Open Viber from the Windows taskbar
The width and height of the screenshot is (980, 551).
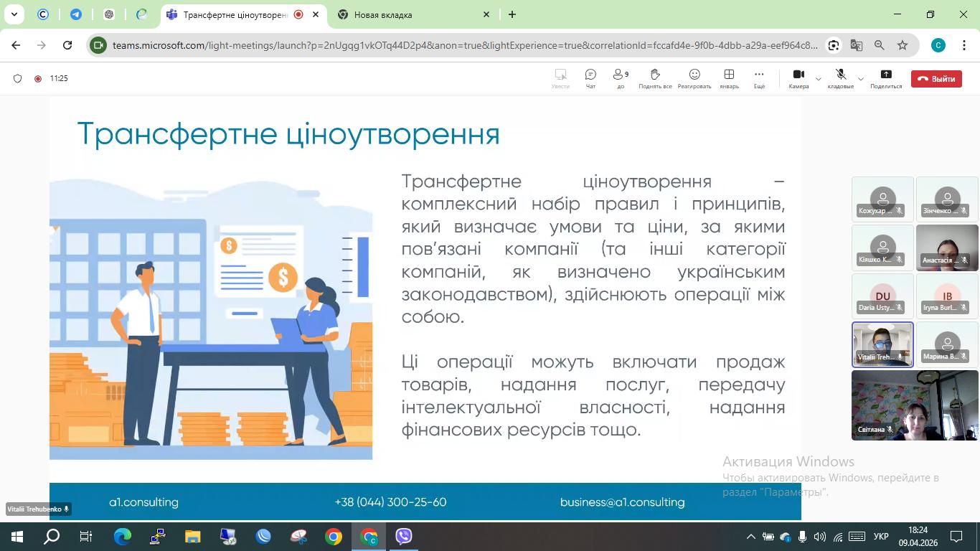404,537
